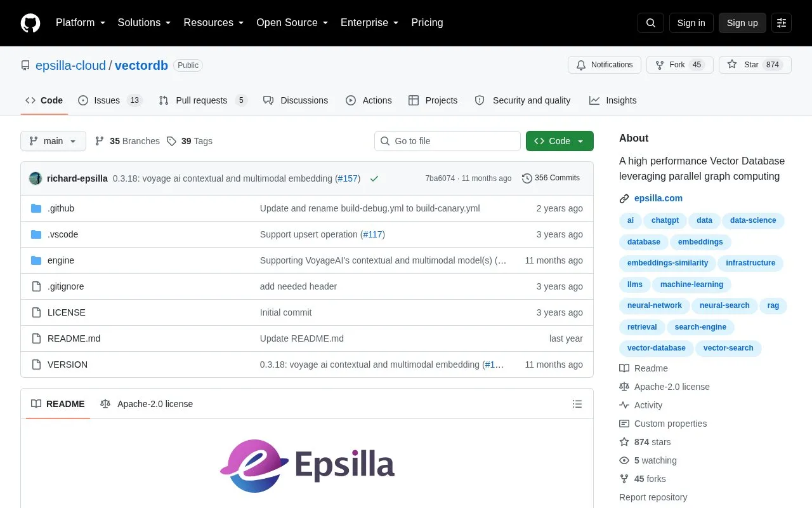
Task: Click the green commit status checkmark
Action: (374, 178)
